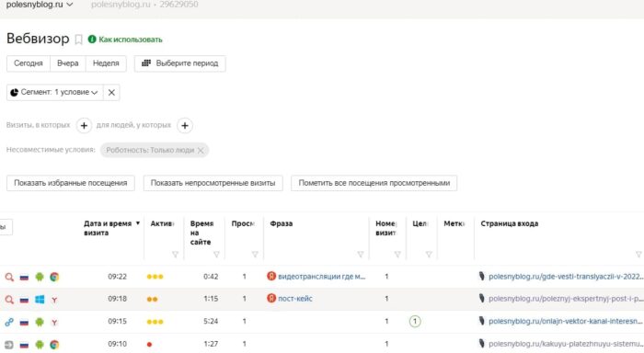The width and height of the screenshot is (644, 353).
Task: Click Показать избранные посещения button
Action: pyautogui.click(x=71, y=183)
